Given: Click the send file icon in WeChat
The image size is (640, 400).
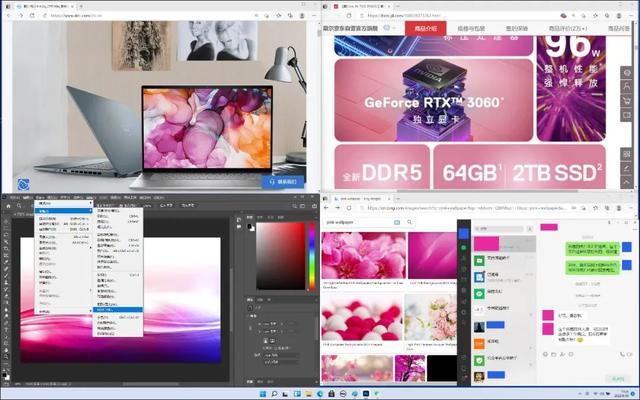Looking at the screenshot, I should point(553,354).
